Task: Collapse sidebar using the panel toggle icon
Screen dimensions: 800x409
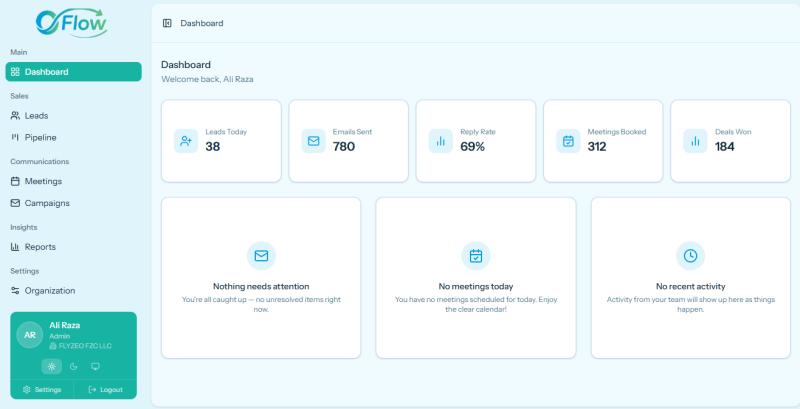Action: pos(167,23)
